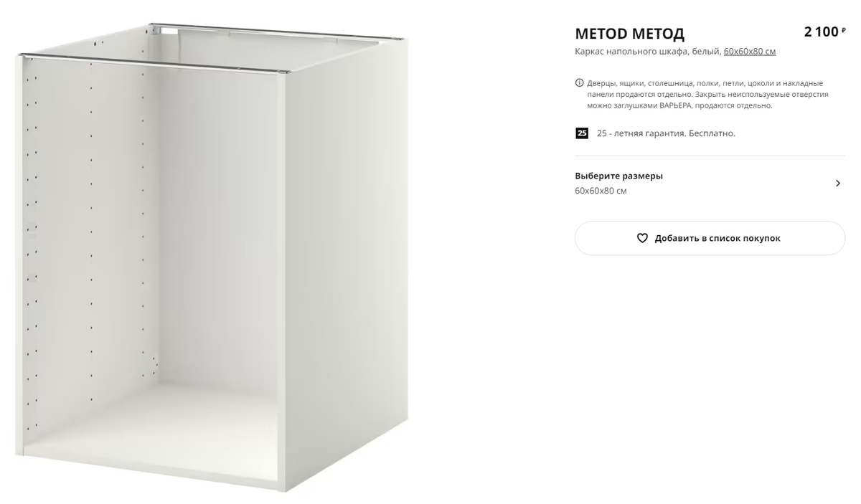Click the word ВАРЬЕРА in the info note
Image resolution: width=861 pixels, height=504 pixels.
[676, 105]
